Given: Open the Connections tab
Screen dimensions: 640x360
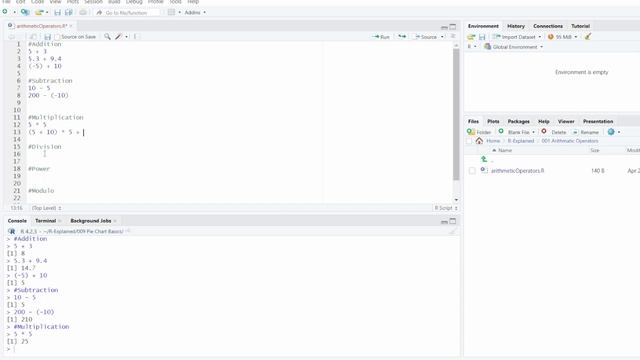Looking at the screenshot, I should (x=548, y=26).
